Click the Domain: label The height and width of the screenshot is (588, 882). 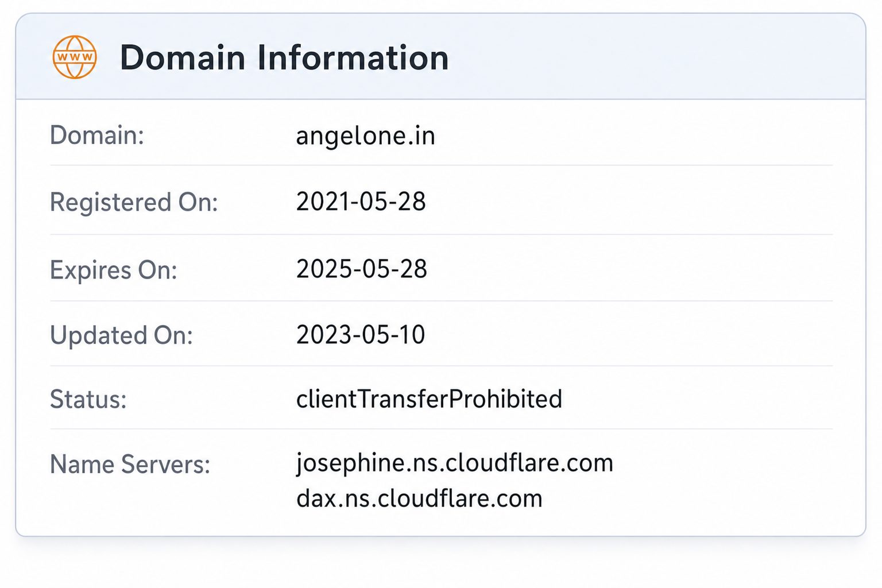pos(97,136)
